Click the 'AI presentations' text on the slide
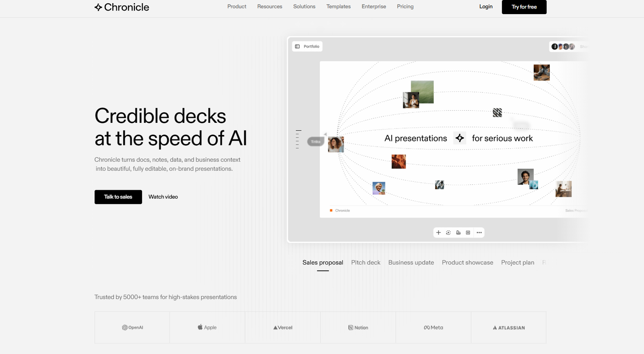This screenshot has width=644, height=354. click(416, 138)
